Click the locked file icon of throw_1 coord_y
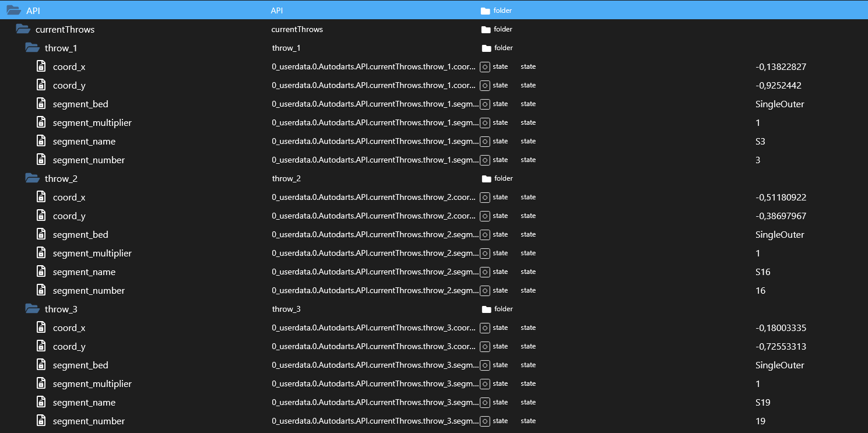The image size is (868, 433). [x=41, y=85]
